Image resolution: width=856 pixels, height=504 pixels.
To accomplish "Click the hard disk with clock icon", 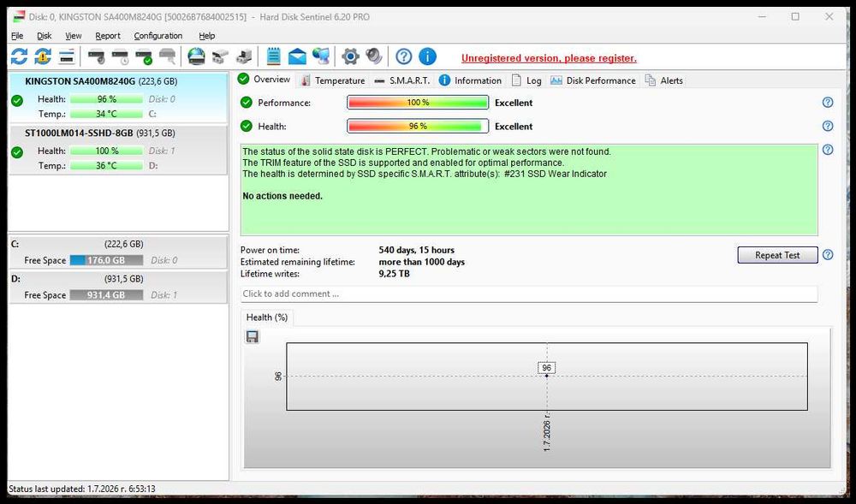I will [x=120, y=56].
